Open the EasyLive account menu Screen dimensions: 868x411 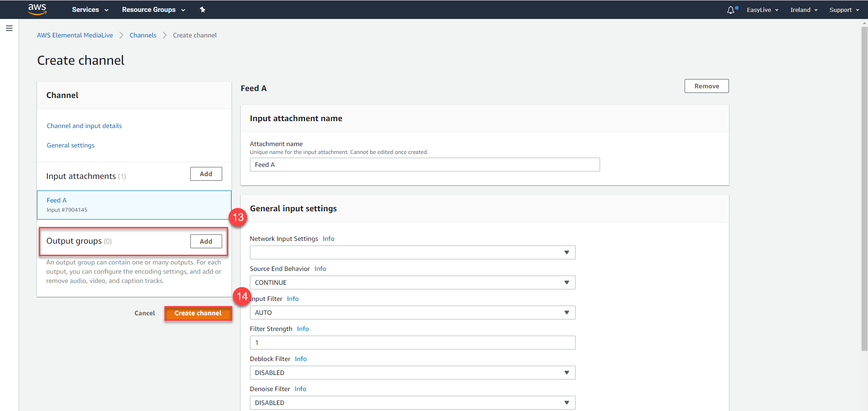click(x=763, y=10)
